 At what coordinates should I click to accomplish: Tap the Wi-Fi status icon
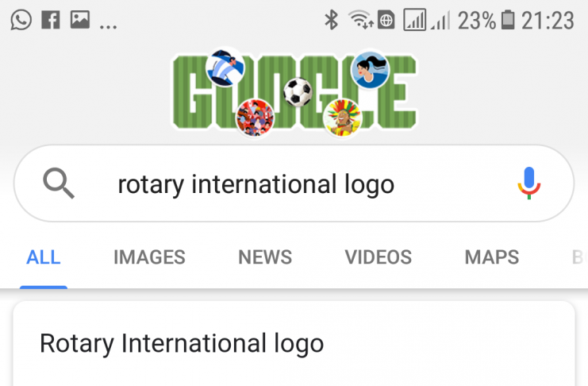[x=361, y=20]
